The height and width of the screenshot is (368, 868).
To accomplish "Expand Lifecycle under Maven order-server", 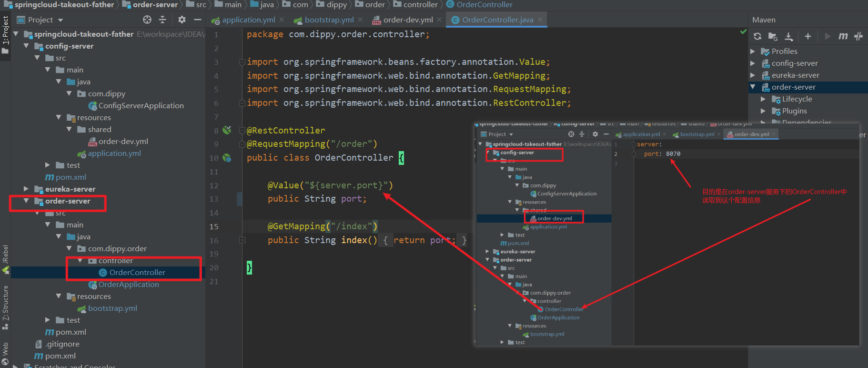I will point(763,99).
